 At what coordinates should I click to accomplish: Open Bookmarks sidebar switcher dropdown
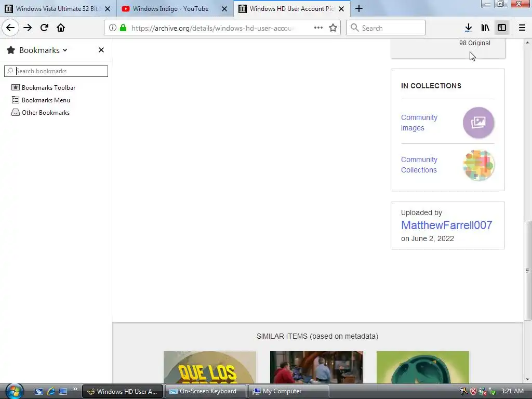point(43,50)
